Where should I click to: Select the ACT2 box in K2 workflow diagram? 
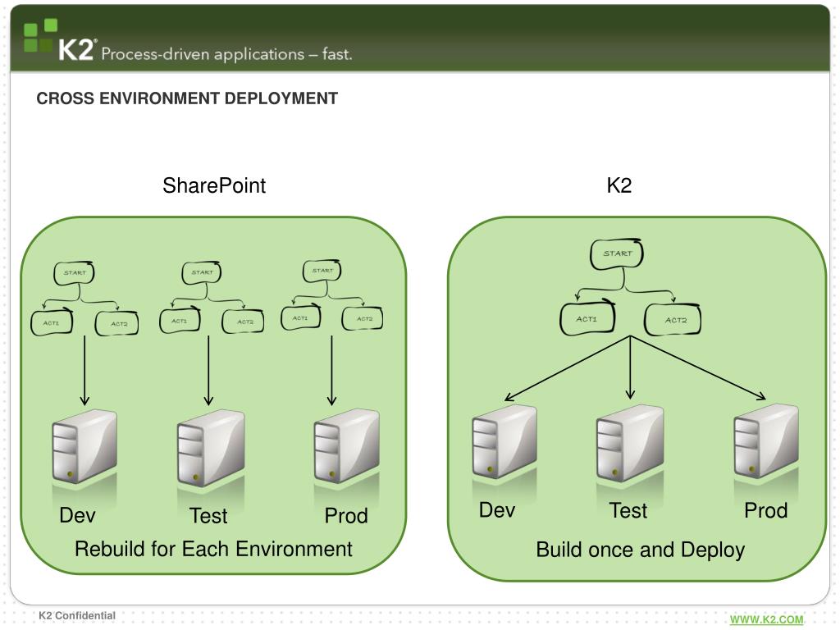[673, 320]
